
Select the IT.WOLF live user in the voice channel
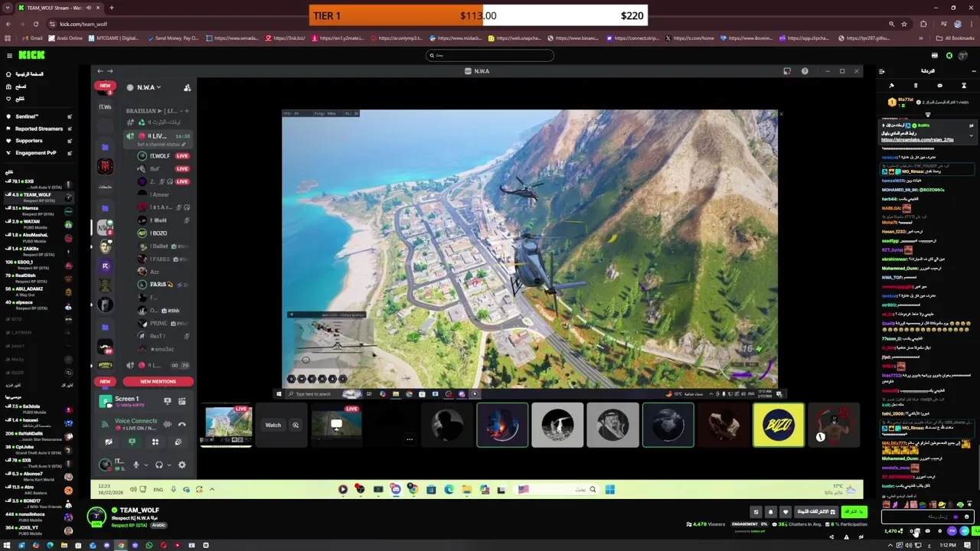163,156
